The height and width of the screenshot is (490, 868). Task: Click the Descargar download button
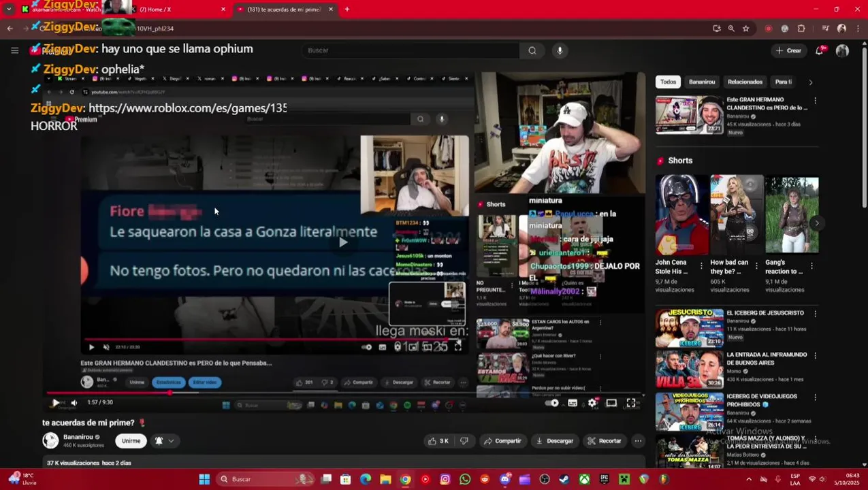click(554, 441)
